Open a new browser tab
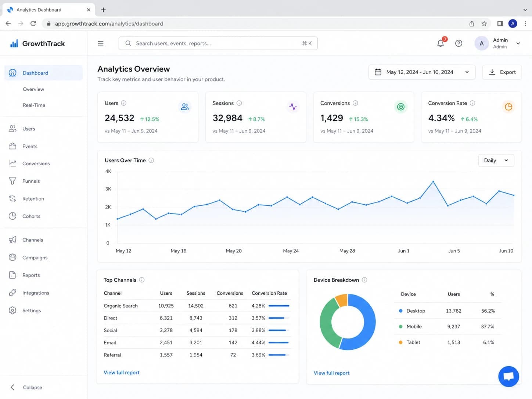Screen dimensions: 532x399 tap(103, 10)
